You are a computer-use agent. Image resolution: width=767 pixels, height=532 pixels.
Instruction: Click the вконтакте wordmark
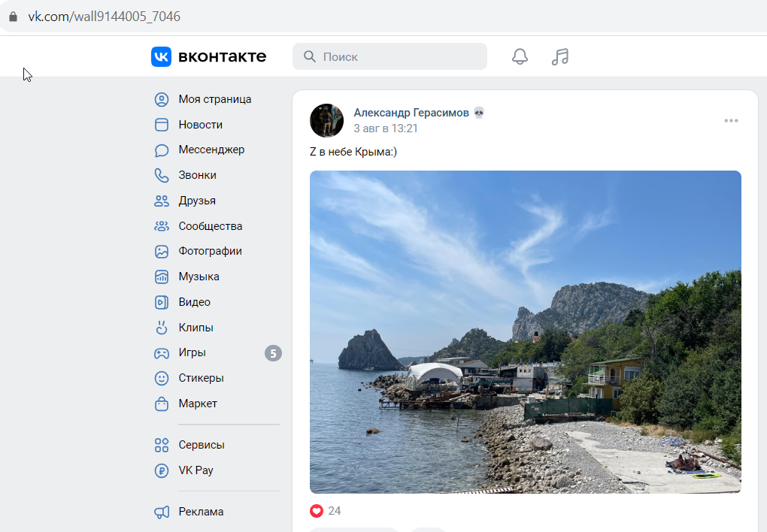click(x=223, y=56)
